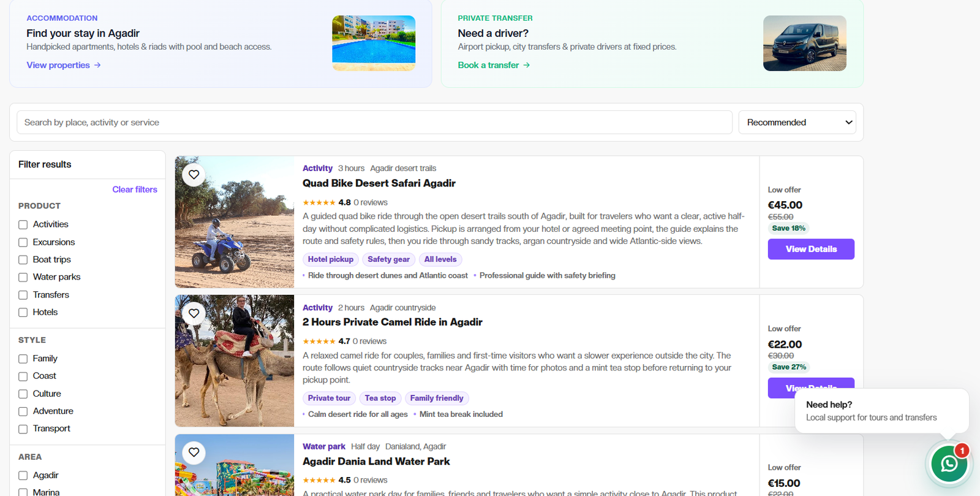Click the 4.8 star rating

[326, 202]
